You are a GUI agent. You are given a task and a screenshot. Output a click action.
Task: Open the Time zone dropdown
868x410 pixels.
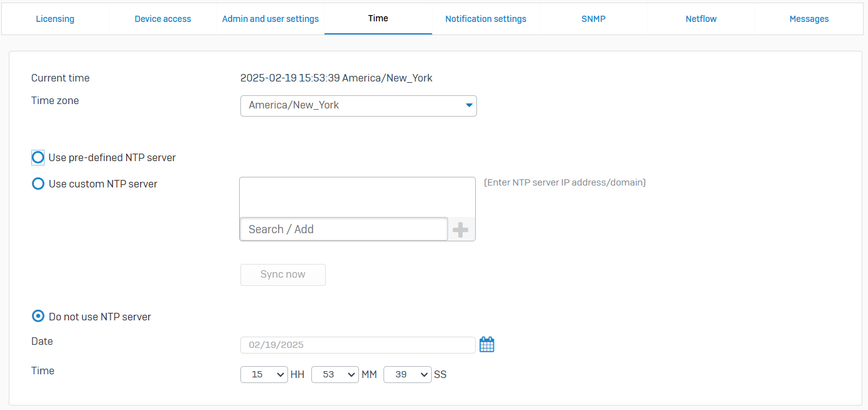(x=358, y=106)
